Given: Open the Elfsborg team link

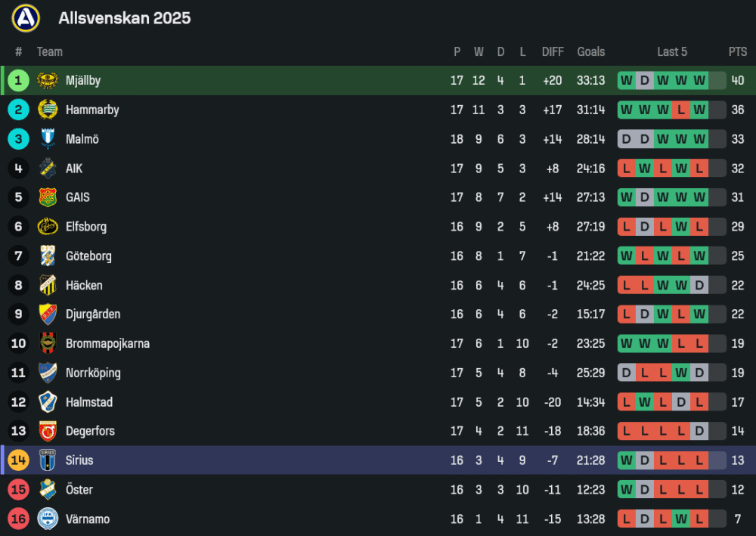Looking at the screenshot, I should point(85,227).
